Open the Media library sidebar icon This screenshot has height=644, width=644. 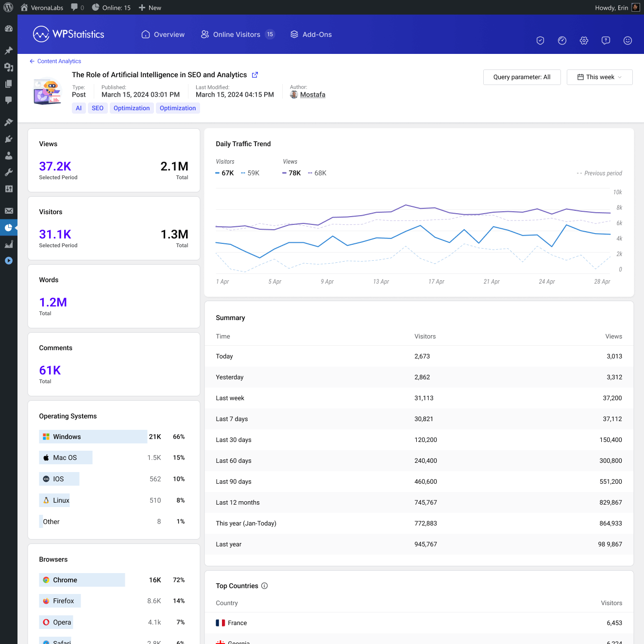pos(8,67)
